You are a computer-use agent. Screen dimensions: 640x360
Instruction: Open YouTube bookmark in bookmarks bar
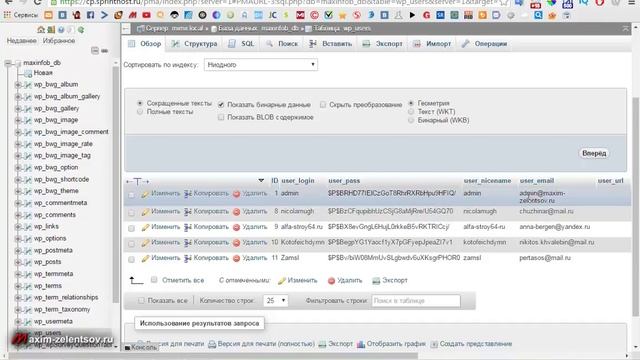[147, 15]
